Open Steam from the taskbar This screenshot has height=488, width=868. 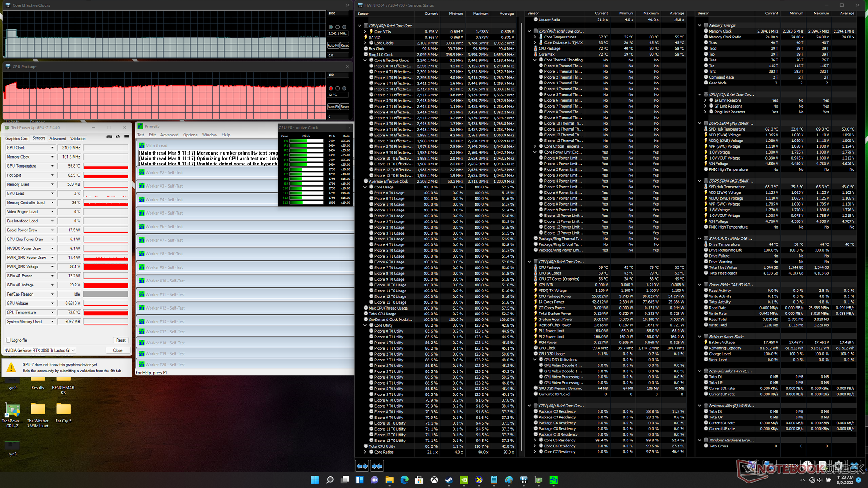click(449, 480)
